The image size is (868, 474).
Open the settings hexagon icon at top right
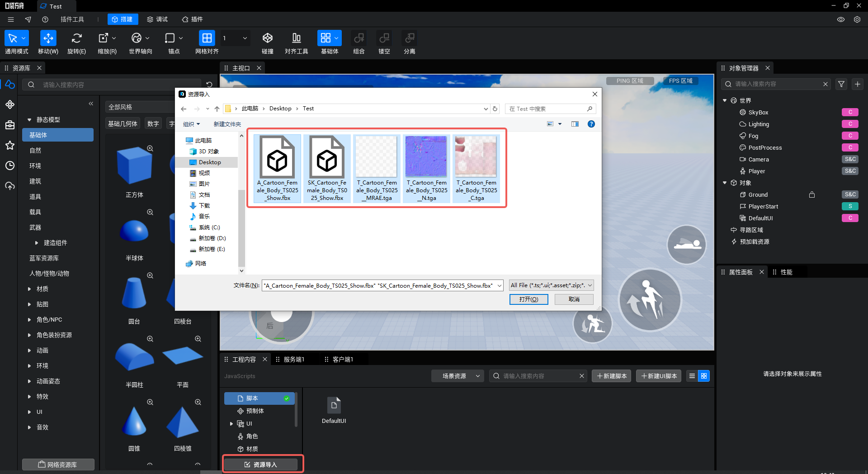[857, 19]
